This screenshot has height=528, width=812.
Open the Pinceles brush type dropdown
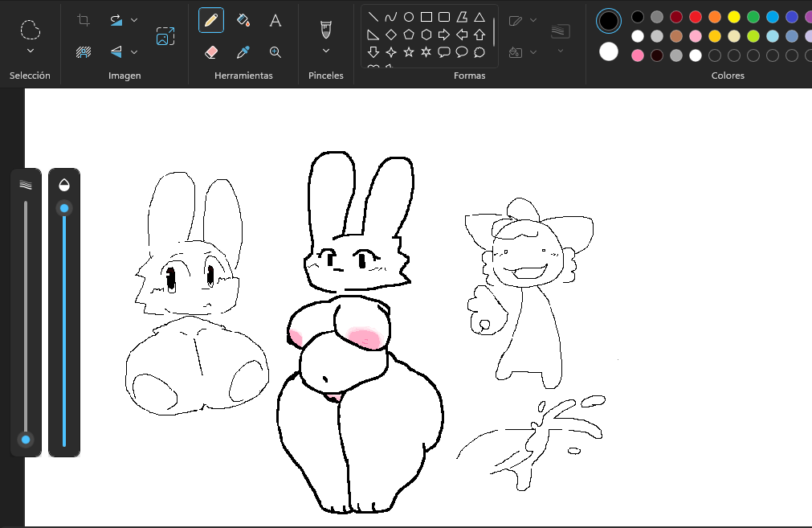326,51
